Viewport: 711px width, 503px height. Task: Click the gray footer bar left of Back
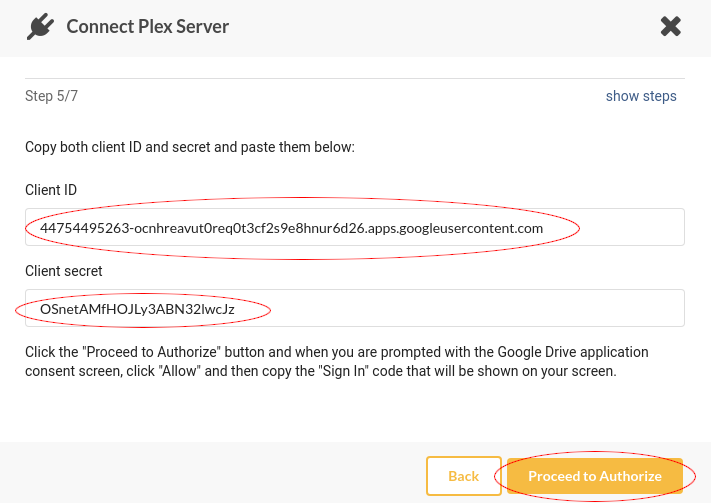coord(213,474)
